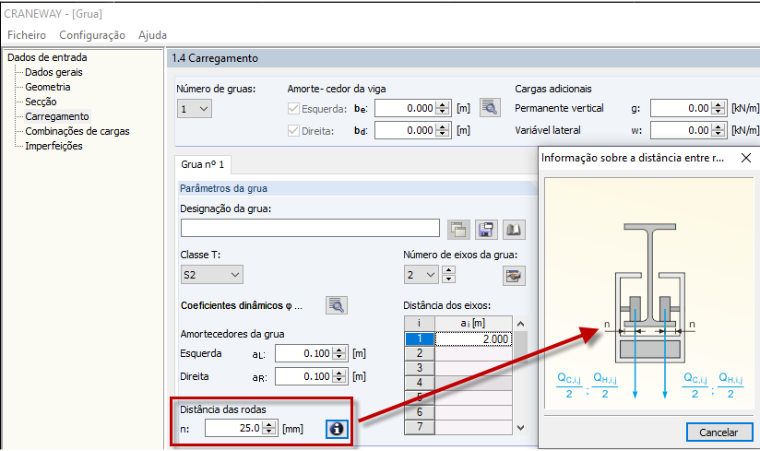
Task: Select Combinações de cargas in the tree
Action: (77, 131)
